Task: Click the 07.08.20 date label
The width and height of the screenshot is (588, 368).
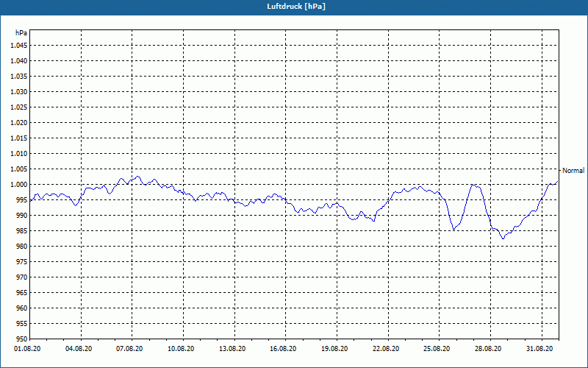Action: coord(129,349)
